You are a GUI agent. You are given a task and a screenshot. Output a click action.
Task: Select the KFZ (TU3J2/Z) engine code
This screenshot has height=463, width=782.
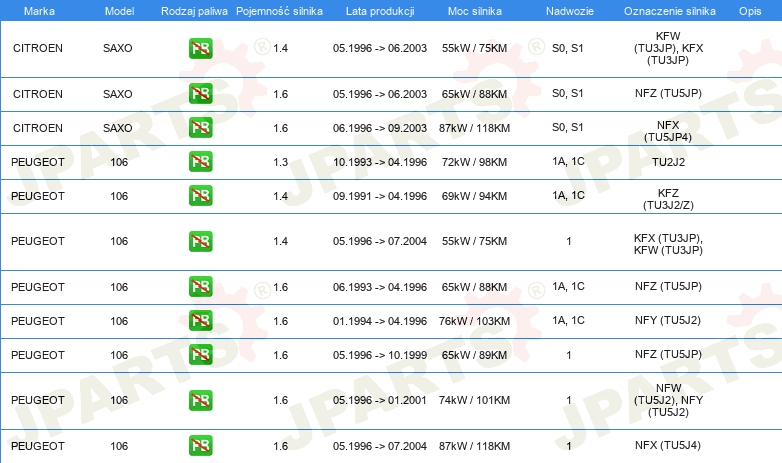tap(668, 199)
